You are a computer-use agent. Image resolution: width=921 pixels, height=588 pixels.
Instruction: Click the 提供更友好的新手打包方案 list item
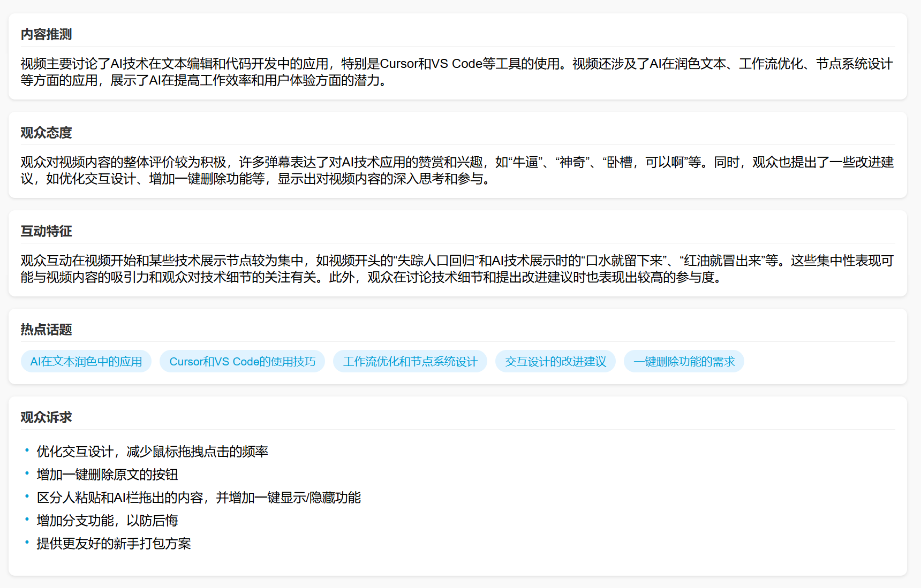114,544
